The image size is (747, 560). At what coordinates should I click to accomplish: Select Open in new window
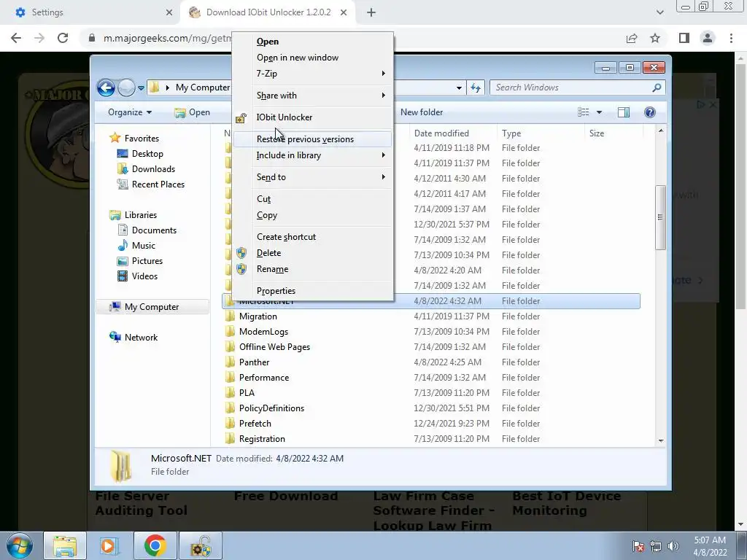click(x=312, y=58)
